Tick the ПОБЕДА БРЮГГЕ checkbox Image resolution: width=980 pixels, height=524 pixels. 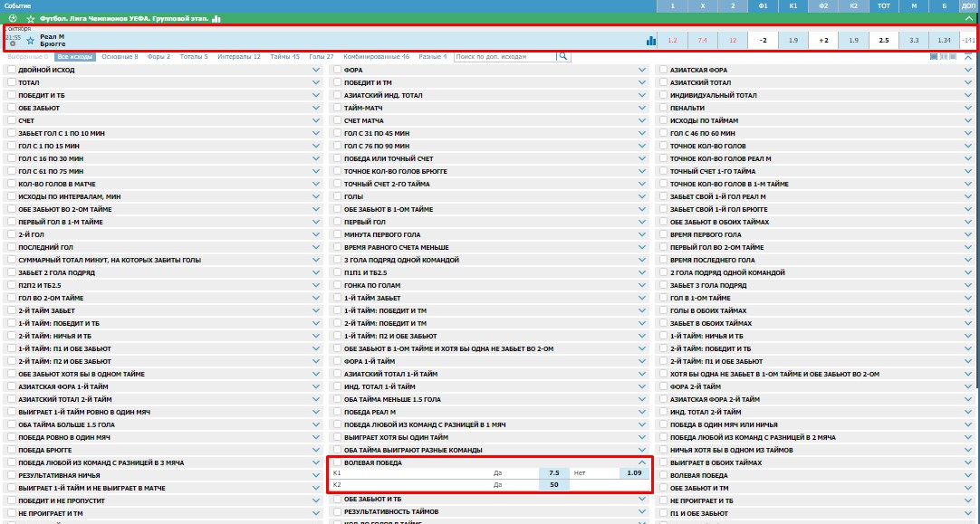click(x=11, y=450)
